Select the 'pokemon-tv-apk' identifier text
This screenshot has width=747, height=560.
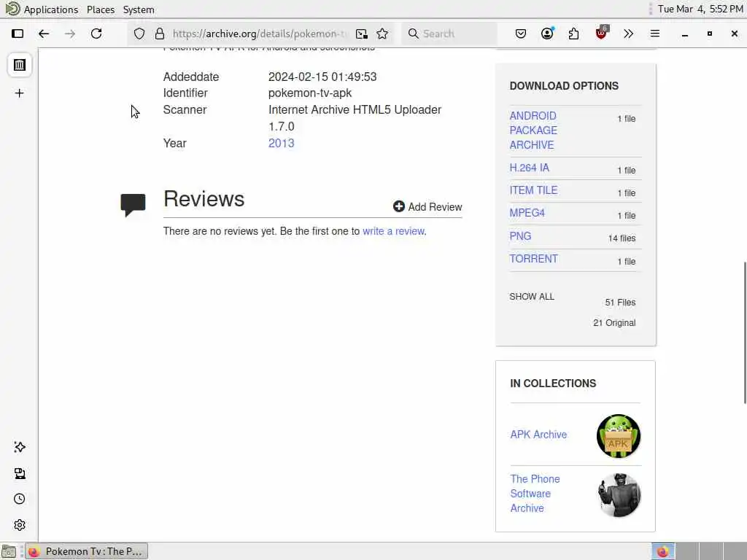tap(309, 93)
